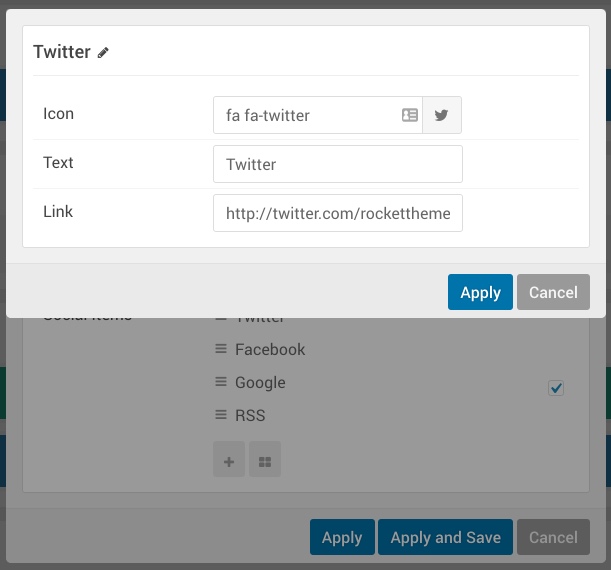Select the Google item in list
Image resolution: width=611 pixels, height=570 pixels.
[x=260, y=382]
